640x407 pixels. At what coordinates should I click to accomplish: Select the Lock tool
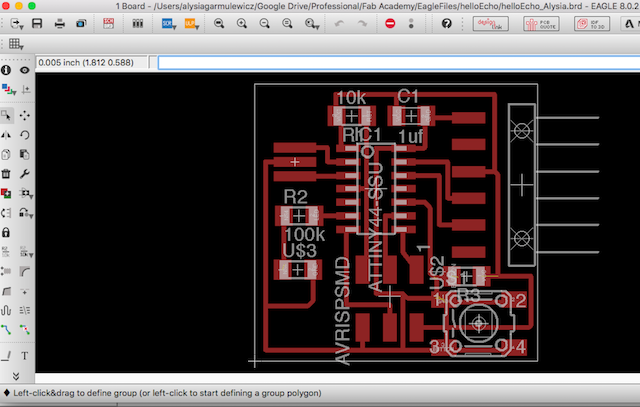click(6, 232)
